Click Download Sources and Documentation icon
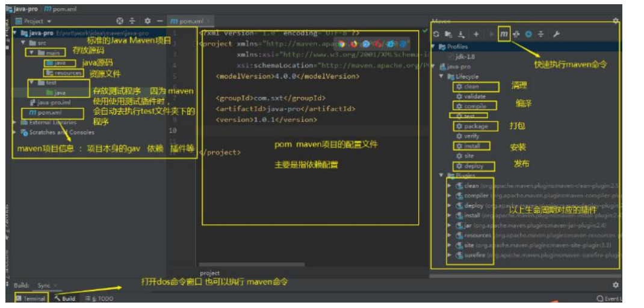Image resolution: width=644 pixels, height=308 pixels. point(462,34)
